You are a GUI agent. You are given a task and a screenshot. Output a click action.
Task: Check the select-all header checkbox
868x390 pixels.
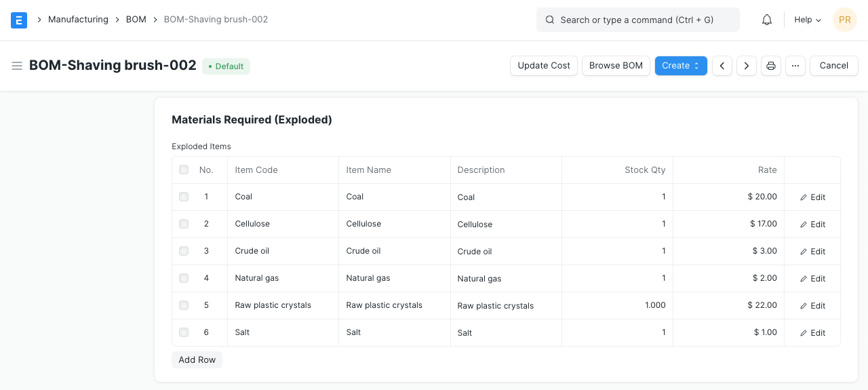pos(184,170)
